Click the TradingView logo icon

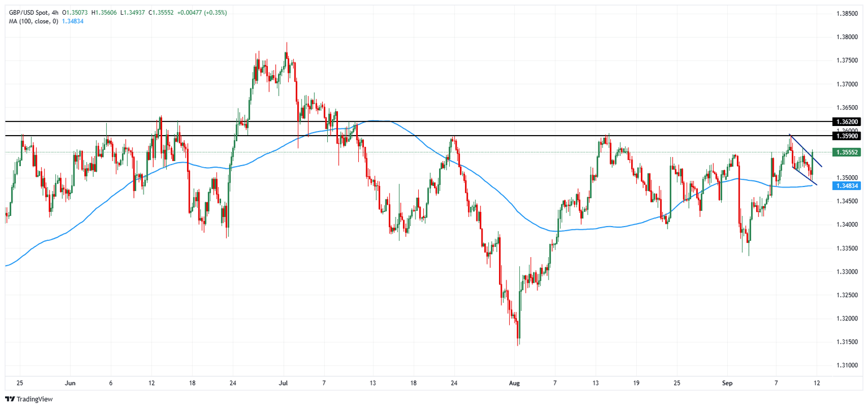tap(10, 398)
